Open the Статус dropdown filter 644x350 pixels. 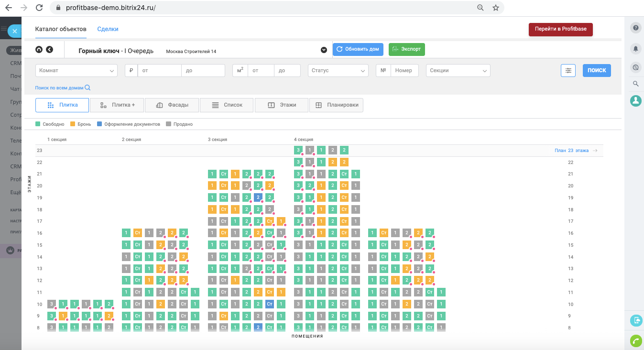338,70
